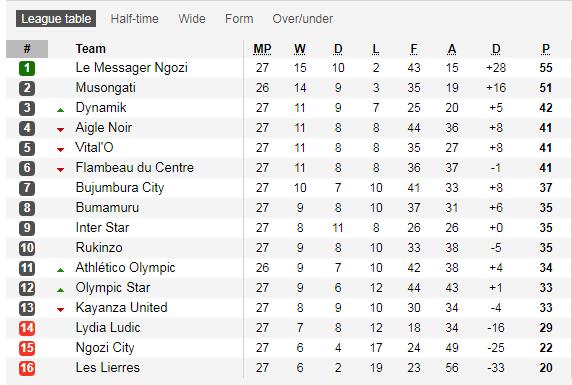572x385 pixels.
Task: Click the rank 7 badge for Bujumbura City
Action: pyautogui.click(x=27, y=188)
